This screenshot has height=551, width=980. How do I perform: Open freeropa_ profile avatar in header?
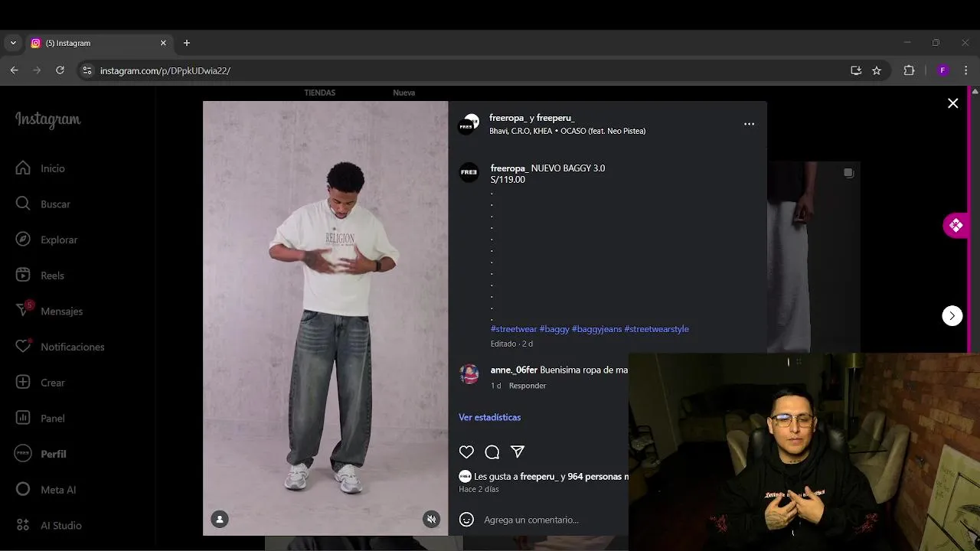point(469,124)
